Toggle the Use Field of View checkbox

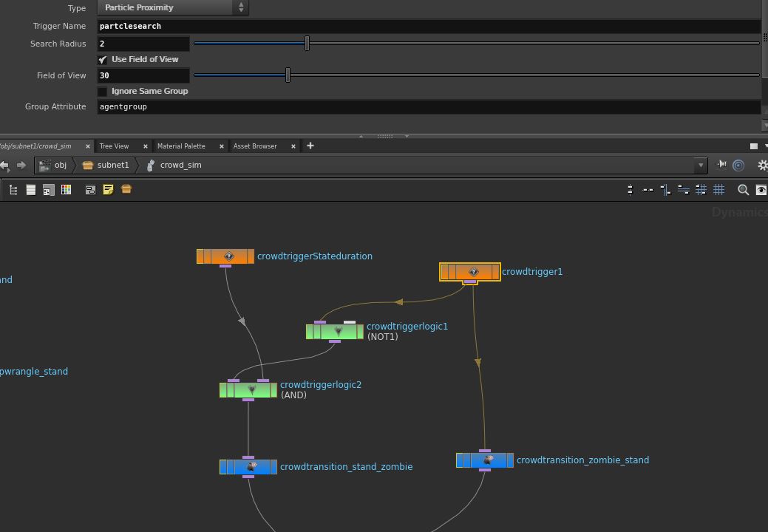[102, 60]
